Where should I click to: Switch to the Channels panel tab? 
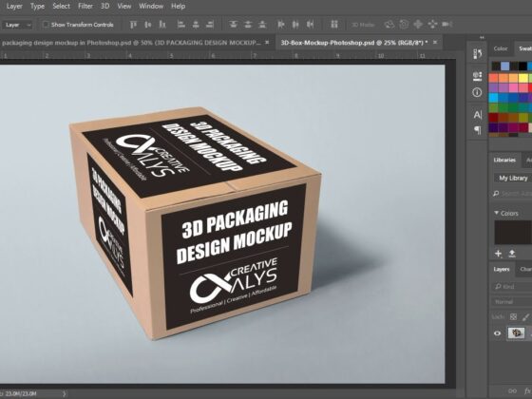(525, 270)
